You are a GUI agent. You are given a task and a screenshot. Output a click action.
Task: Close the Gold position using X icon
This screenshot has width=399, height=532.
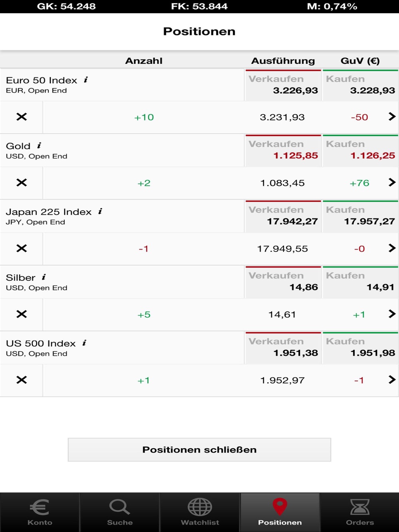click(x=22, y=183)
